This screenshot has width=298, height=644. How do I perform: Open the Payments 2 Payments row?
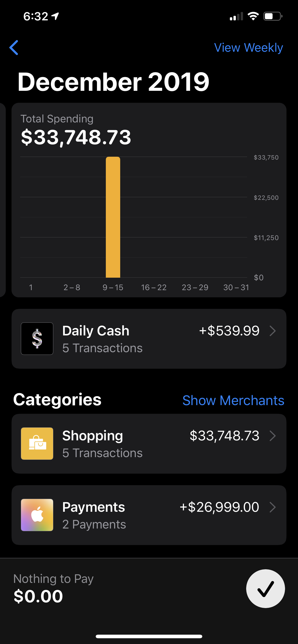(x=94, y=524)
